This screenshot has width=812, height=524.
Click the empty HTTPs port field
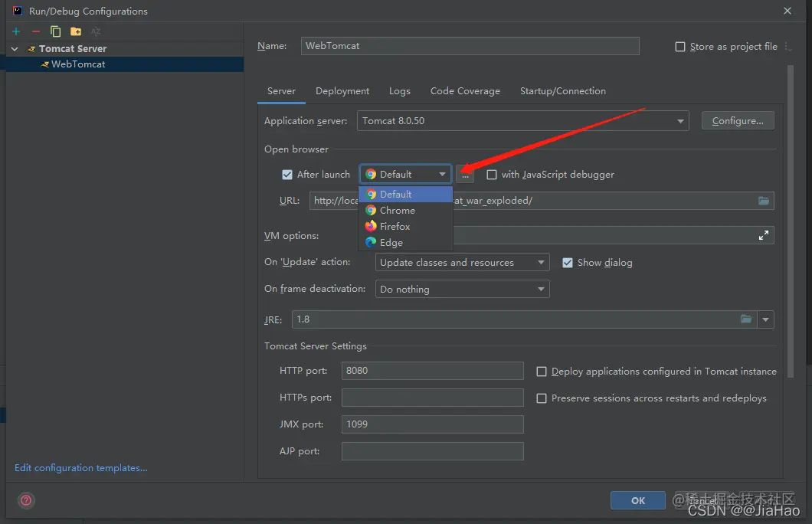click(432, 398)
